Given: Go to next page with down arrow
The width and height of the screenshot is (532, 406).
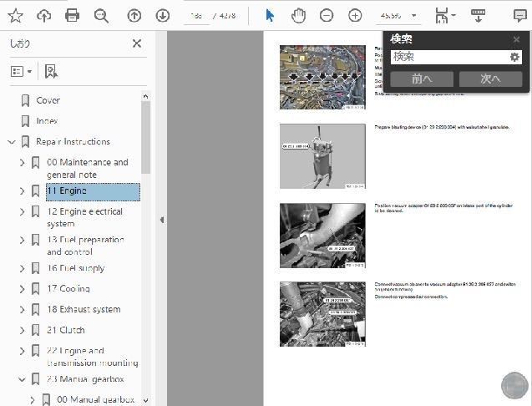Looking at the screenshot, I should coord(163,16).
